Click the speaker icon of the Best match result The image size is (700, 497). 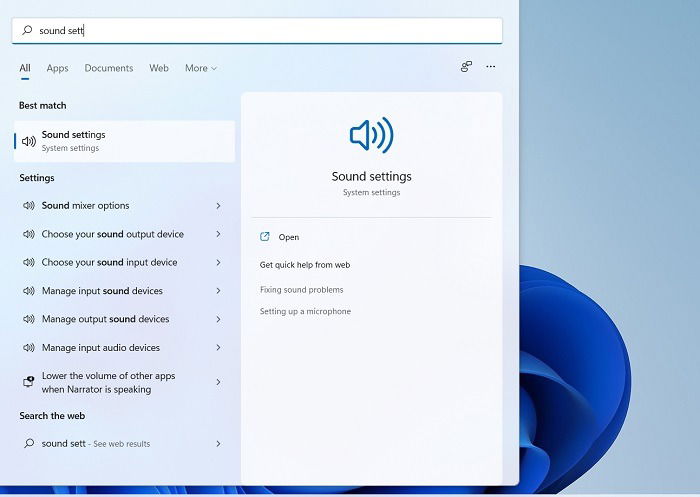(29, 142)
